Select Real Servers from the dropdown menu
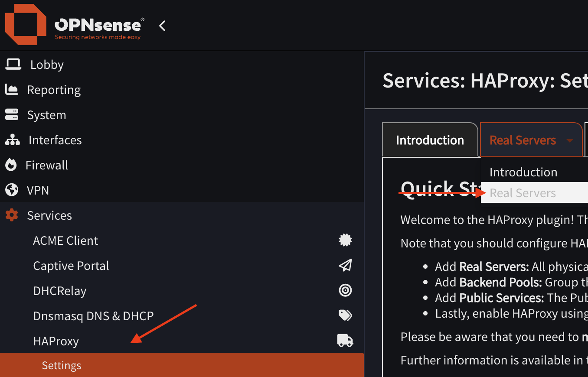This screenshot has height=377, width=588. pyautogui.click(x=522, y=192)
